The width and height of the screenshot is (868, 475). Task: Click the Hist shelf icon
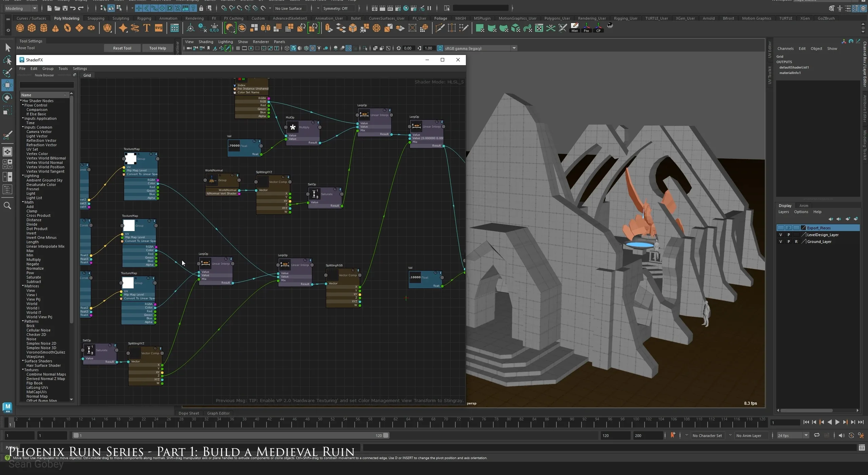coord(574,28)
